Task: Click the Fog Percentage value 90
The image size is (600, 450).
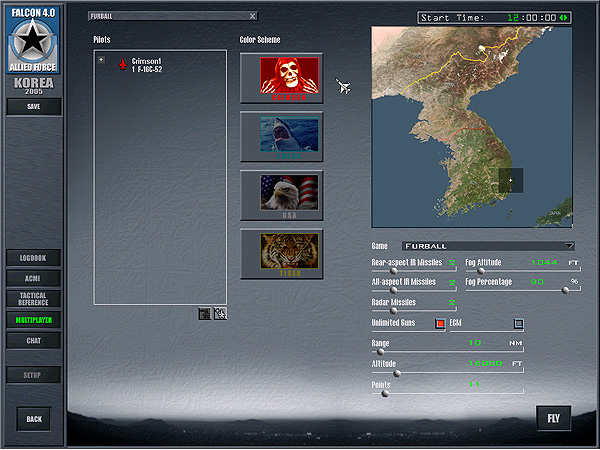Action: 537,282
